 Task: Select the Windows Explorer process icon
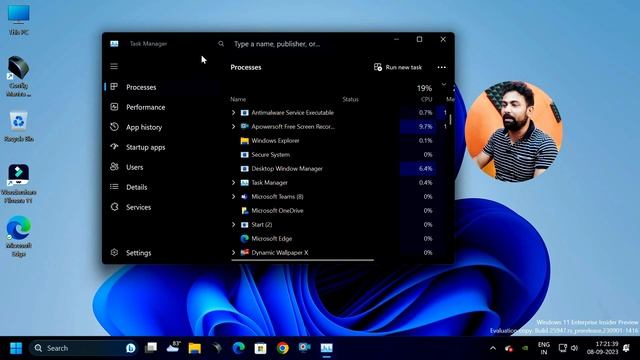tap(244, 141)
